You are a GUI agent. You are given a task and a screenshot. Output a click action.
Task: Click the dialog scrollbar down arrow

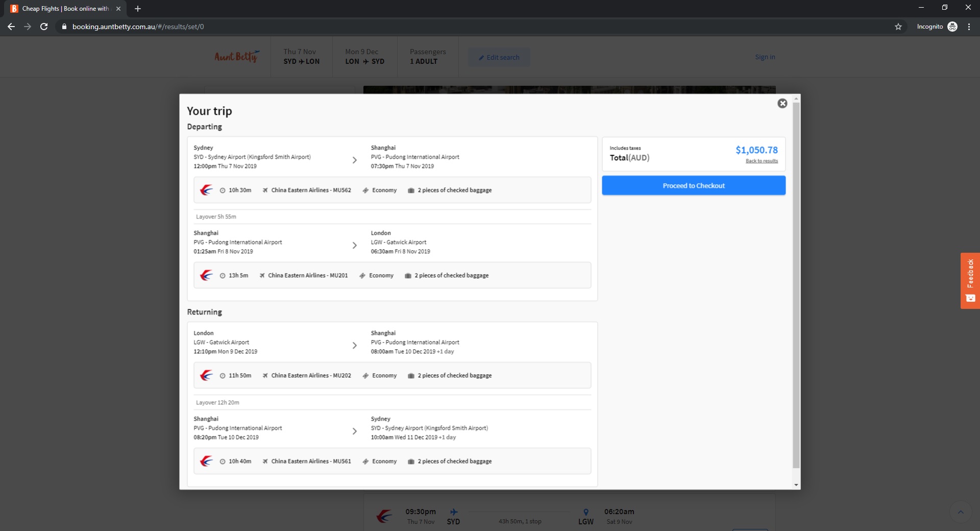796,485
